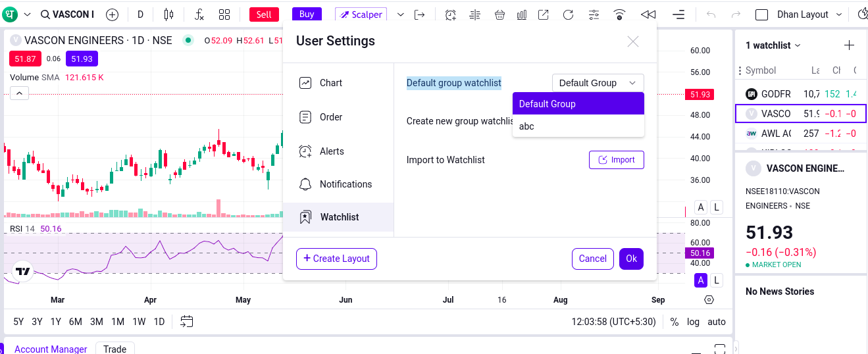868x354 pixels.
Task: Open the Dhan Layout dropdown
Action: point(809,14)
